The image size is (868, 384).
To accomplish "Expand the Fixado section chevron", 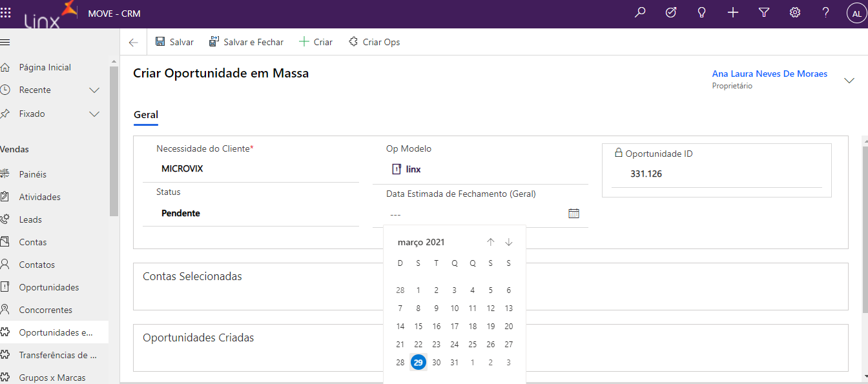I will (94, 114).
